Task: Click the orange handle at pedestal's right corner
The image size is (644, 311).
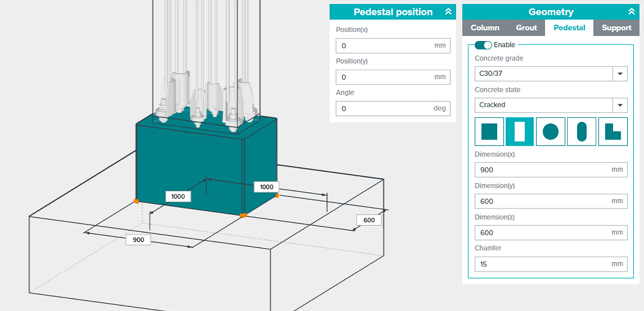Action: pos(277,196)
